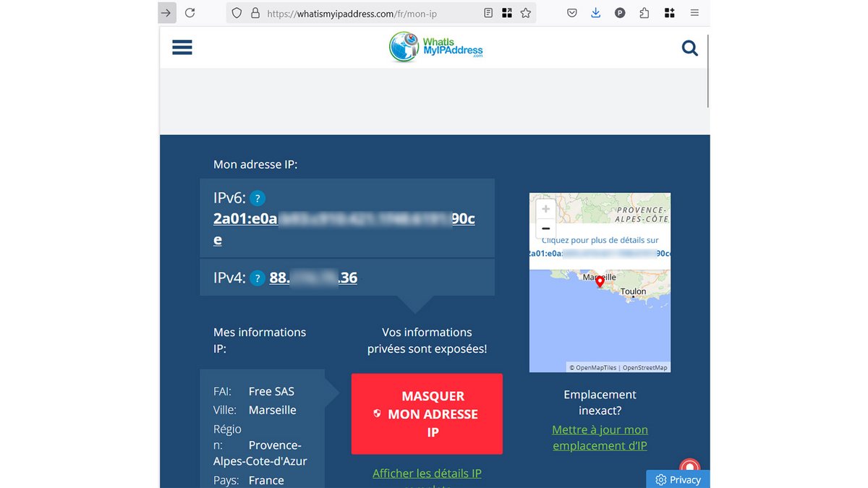Open the IPv6 address link starting 2a01:e0a

(x=344, y=229)
